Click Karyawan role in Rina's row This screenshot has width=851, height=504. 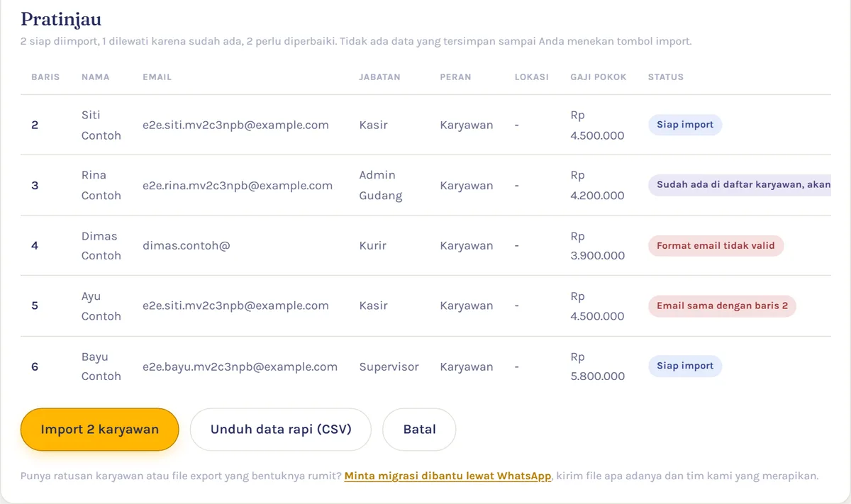point(467,186)
